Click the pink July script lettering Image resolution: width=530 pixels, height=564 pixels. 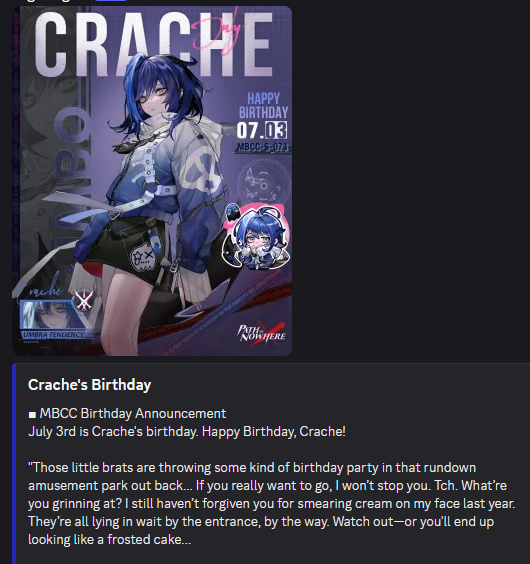point(217,32)
